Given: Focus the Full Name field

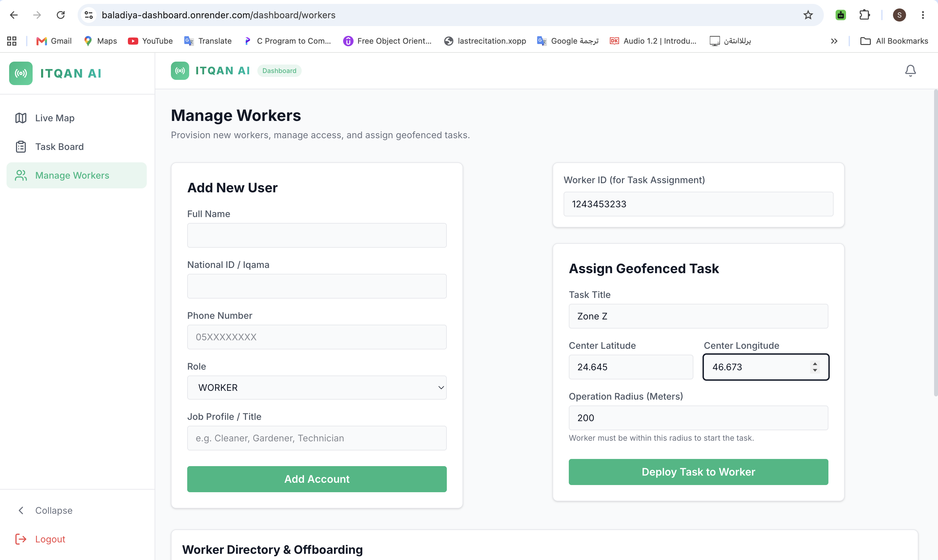Looking at the screenshot, I should (317, 235).
